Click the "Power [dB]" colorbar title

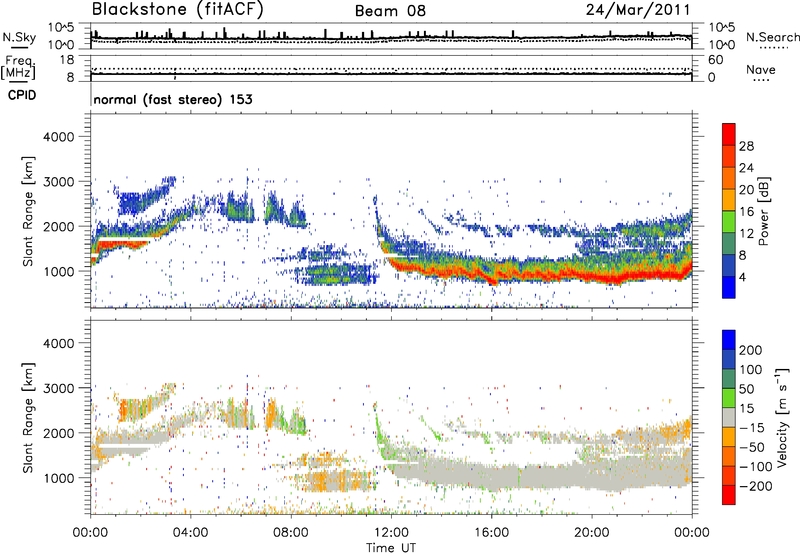click(763, 211)
